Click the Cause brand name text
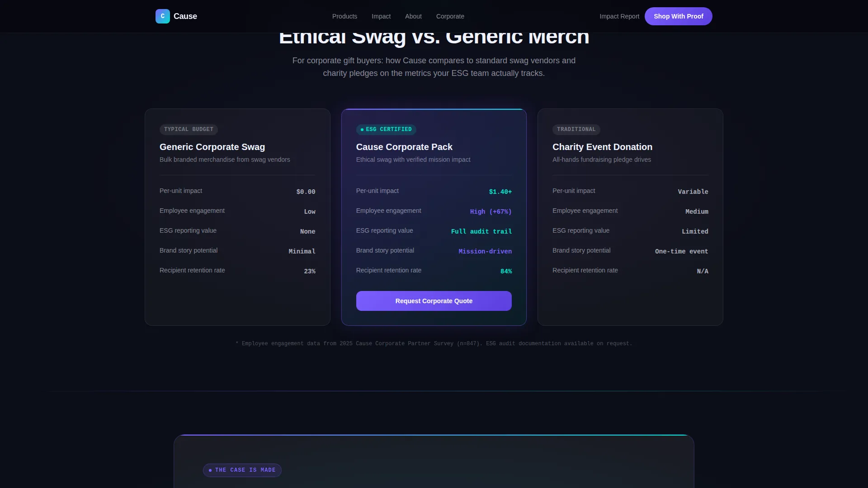 [185, 16]
